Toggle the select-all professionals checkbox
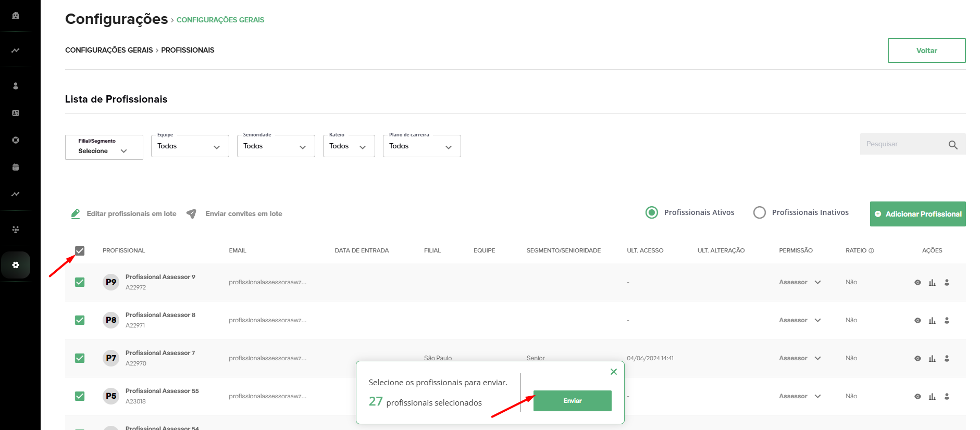Image resolution: width=980 pixels, height=430 pixels. tap(80, 251)
